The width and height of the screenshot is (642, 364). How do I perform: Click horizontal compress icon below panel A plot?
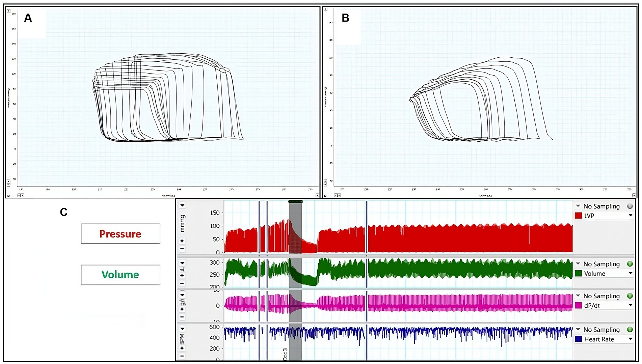19,195
